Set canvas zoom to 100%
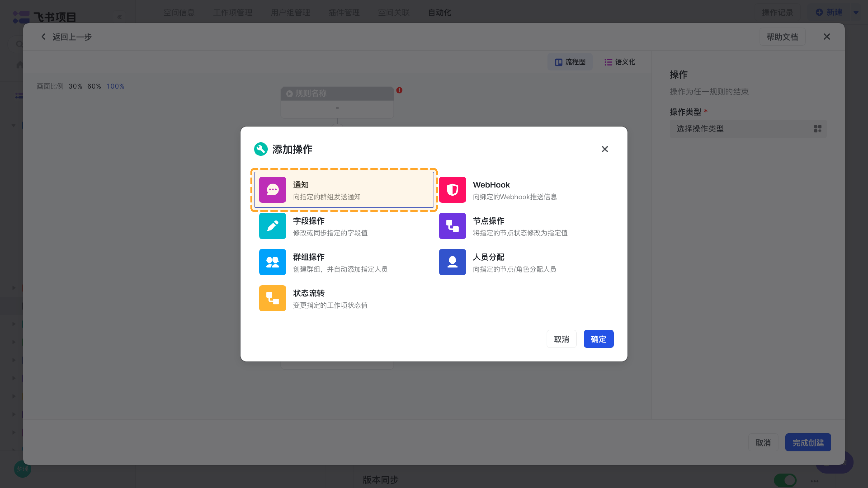 pos(115,86)
